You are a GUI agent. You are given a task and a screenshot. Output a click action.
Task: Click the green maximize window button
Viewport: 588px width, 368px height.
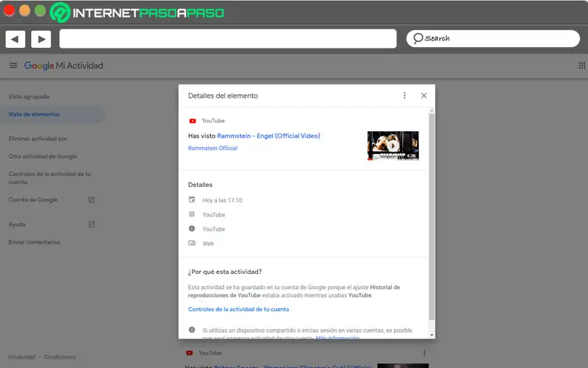(x=40, y=10)
